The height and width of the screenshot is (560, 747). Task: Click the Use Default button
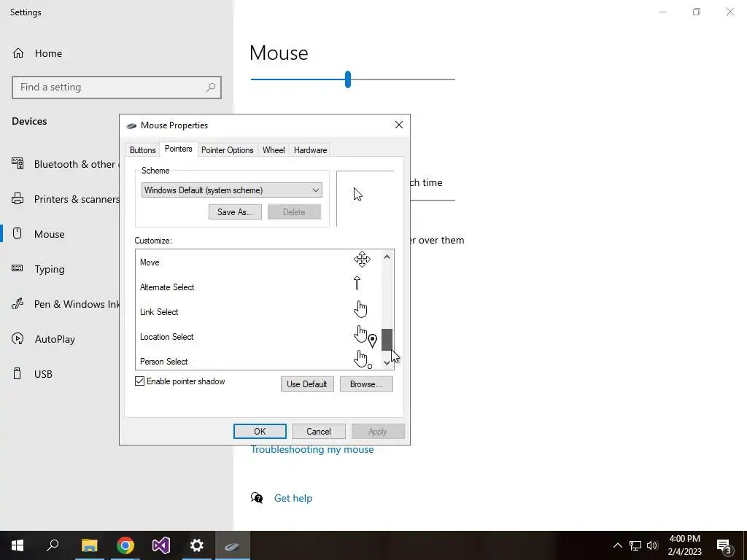(x=307, y=384)
